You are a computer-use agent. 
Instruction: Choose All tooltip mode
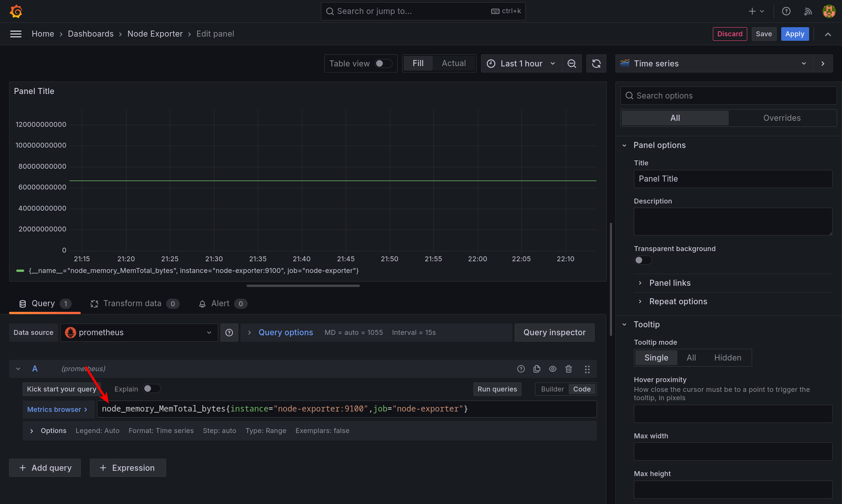click(x=691, y=358)
